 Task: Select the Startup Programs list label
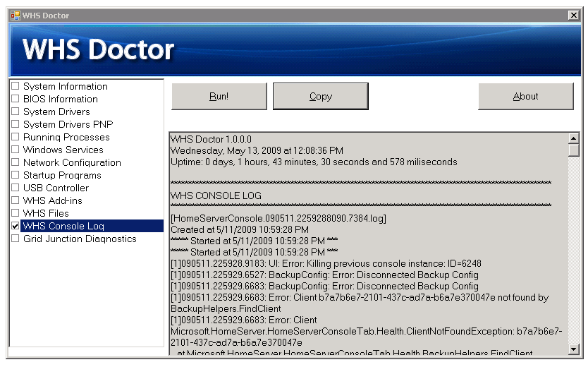point(62,175)
